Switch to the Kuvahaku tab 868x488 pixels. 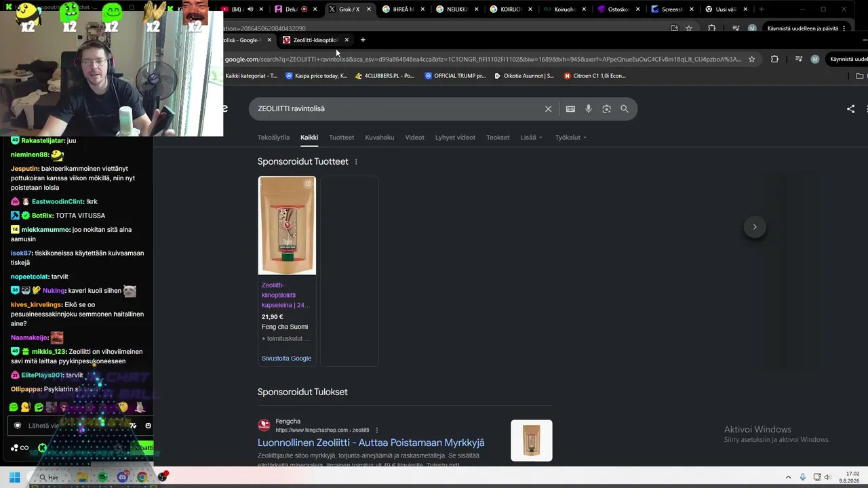tap(380, 138)
